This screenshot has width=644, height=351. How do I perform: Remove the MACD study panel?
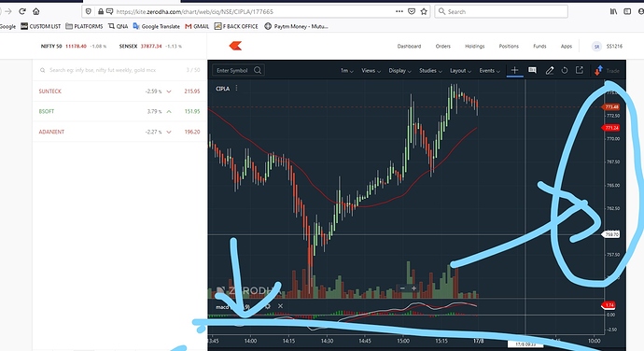pyautogui.click(x=280, y=306)
